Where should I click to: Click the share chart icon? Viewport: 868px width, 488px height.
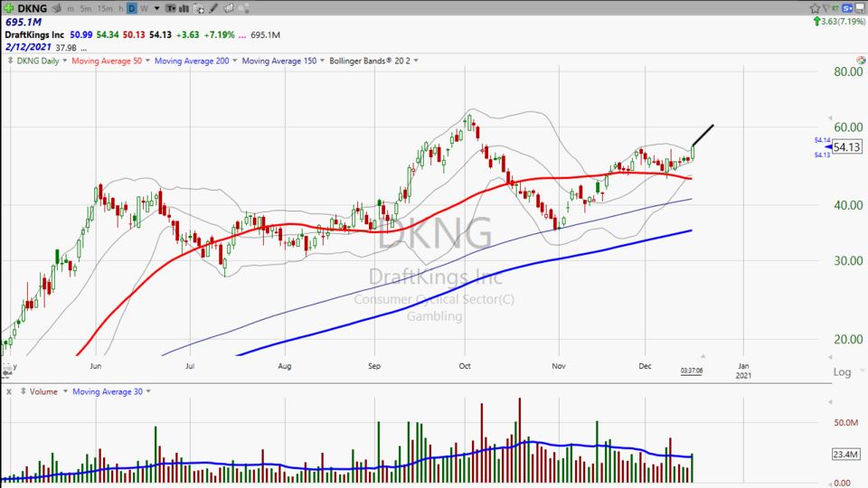tap(243, 8)
